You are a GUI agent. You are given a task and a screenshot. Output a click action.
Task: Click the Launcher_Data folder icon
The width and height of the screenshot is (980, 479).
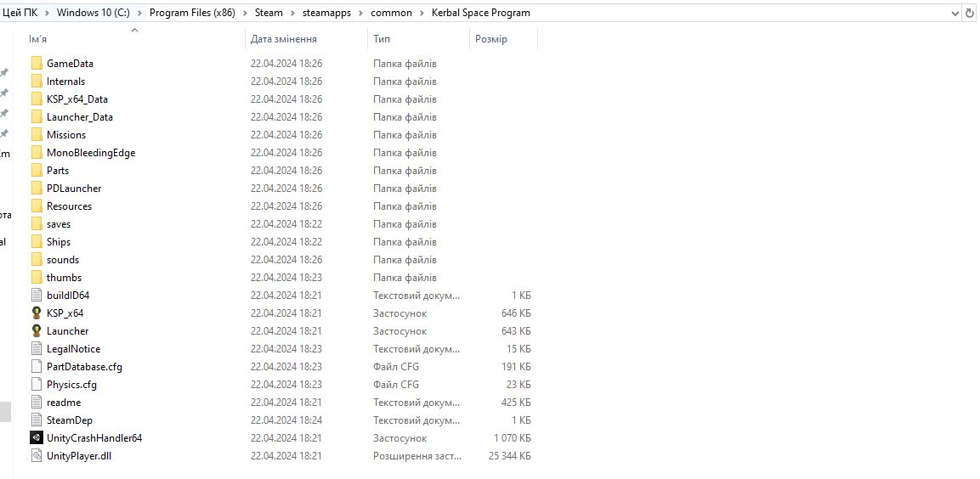(37, 117)
